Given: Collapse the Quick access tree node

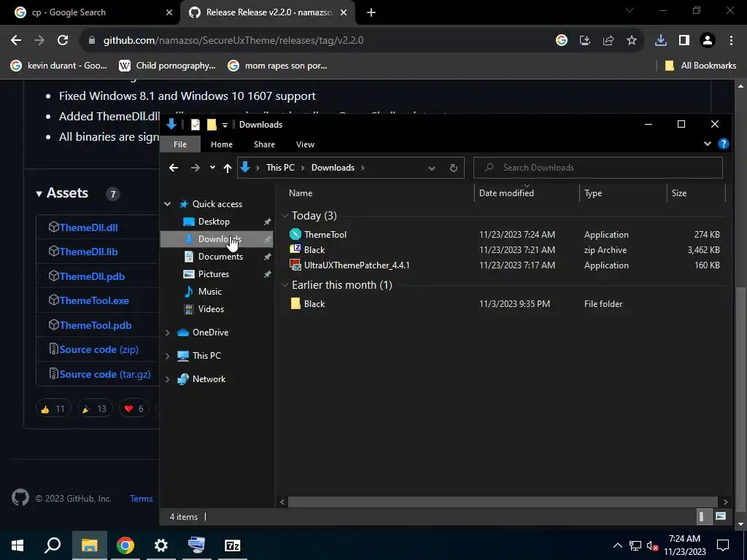Looking at the screenshot, I should tap(167, 204).
